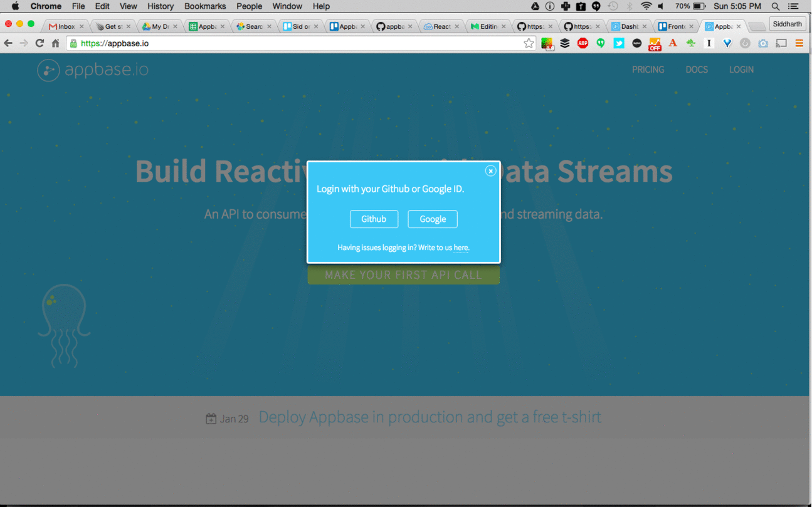Switch to the Dashboard tab

(630, 26)
